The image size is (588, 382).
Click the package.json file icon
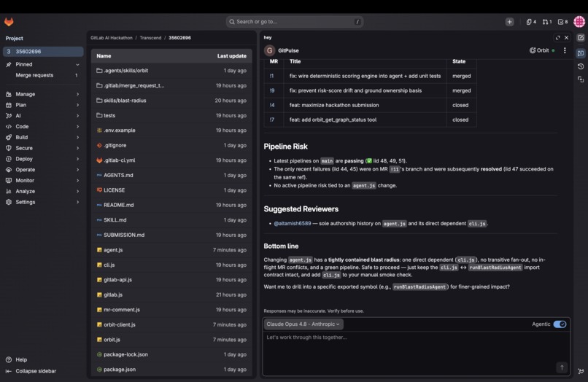99,370
